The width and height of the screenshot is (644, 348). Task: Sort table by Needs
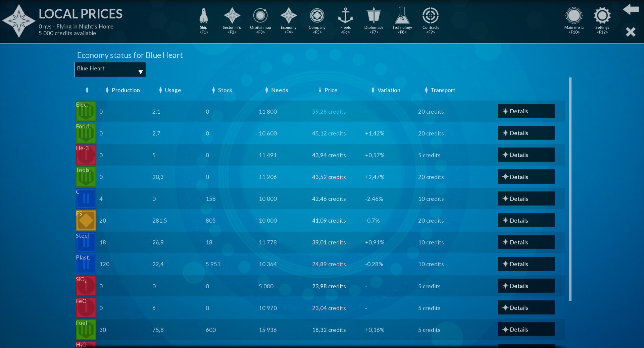coord(277,90)
